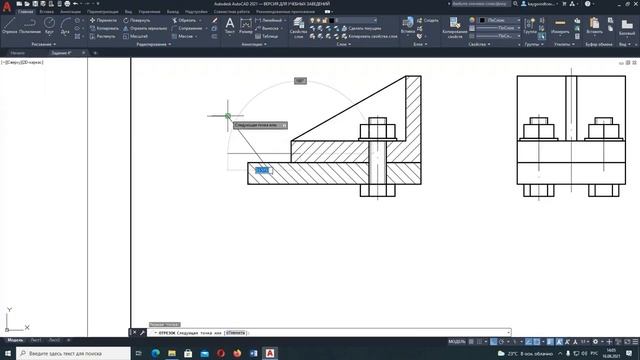Toggle grid display in status bar

(471, 342)
